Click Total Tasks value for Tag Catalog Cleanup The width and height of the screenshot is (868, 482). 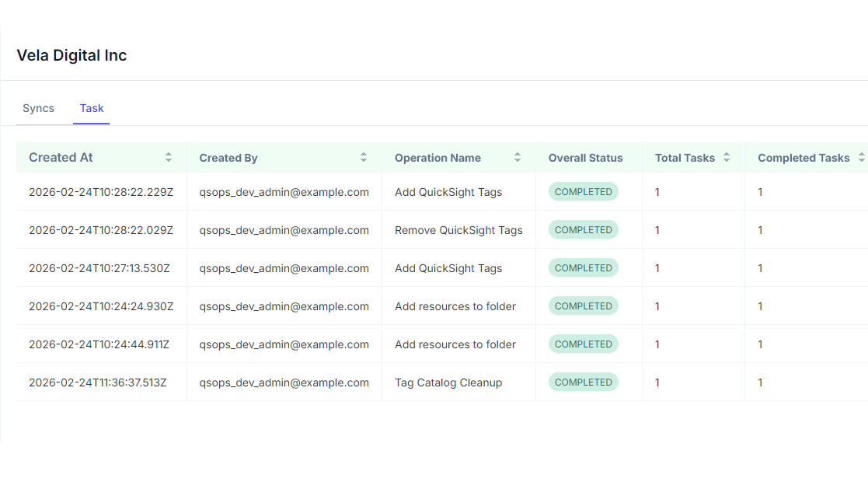[x=657, y=382]
